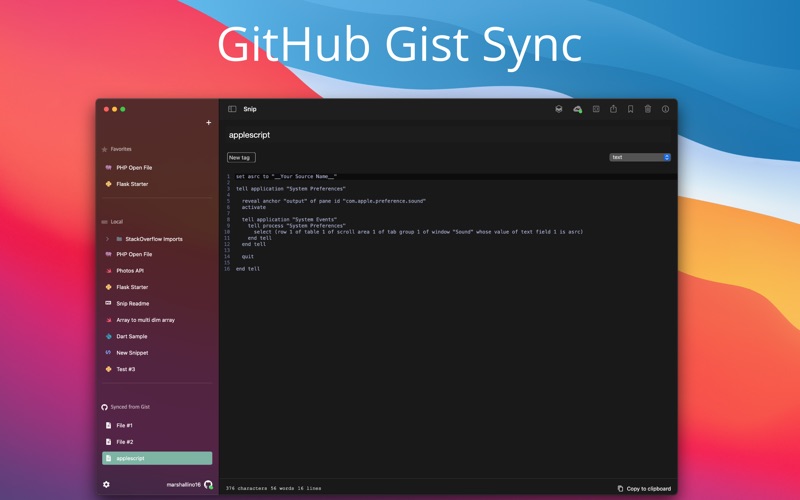Toggle the sidebar panel icon beside Snip
This screenshot has height=500, width=800.
(x=232, y=109)
